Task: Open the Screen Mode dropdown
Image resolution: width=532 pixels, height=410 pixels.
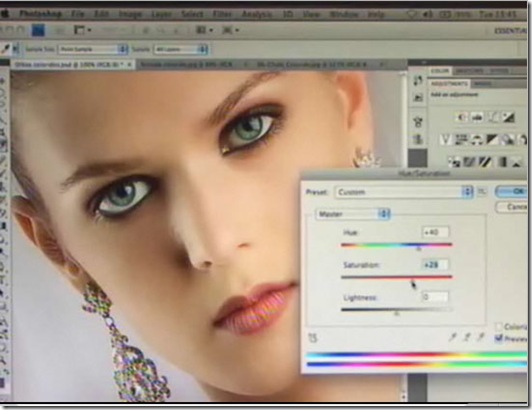Action: click(230, 30)
